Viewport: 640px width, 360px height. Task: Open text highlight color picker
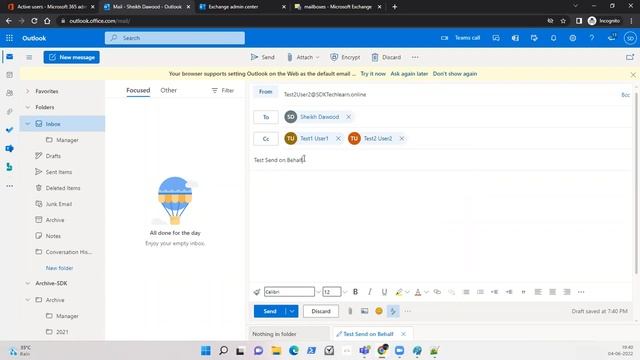tap(399, 292)
